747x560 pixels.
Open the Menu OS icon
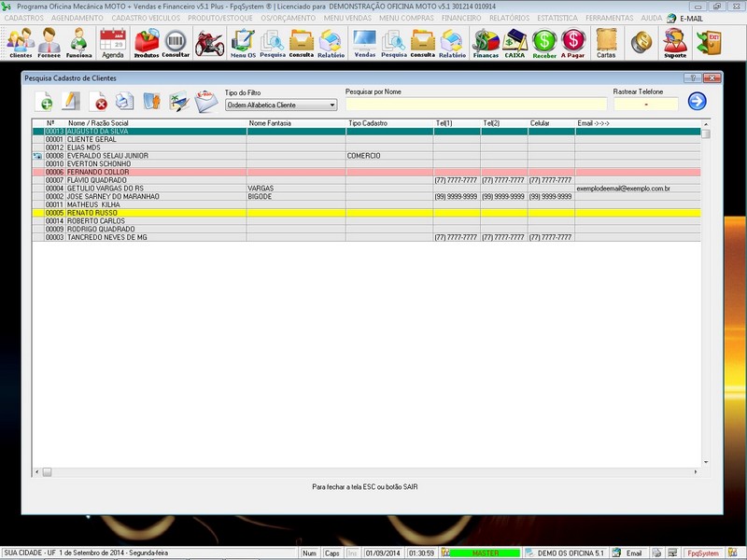[243, 43]
